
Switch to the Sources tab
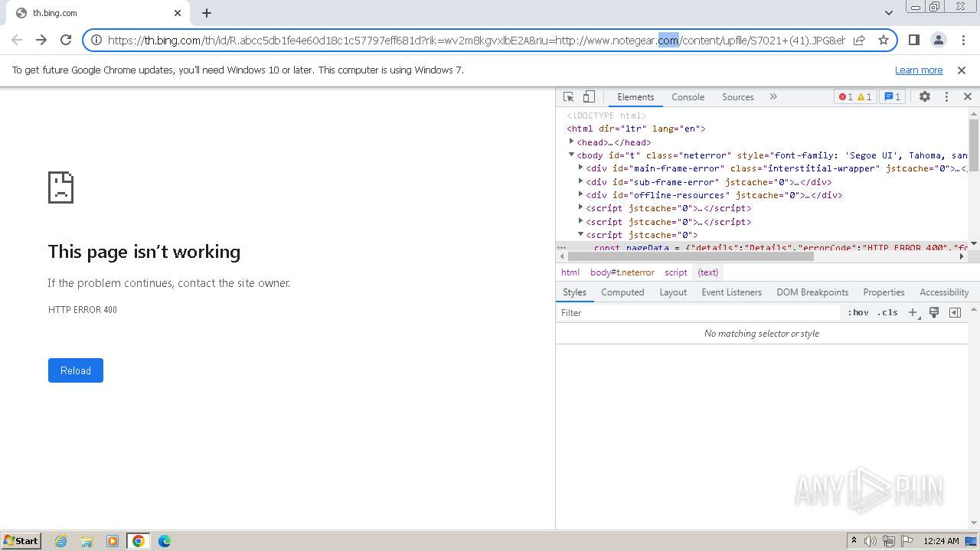[x=738, y=97]
